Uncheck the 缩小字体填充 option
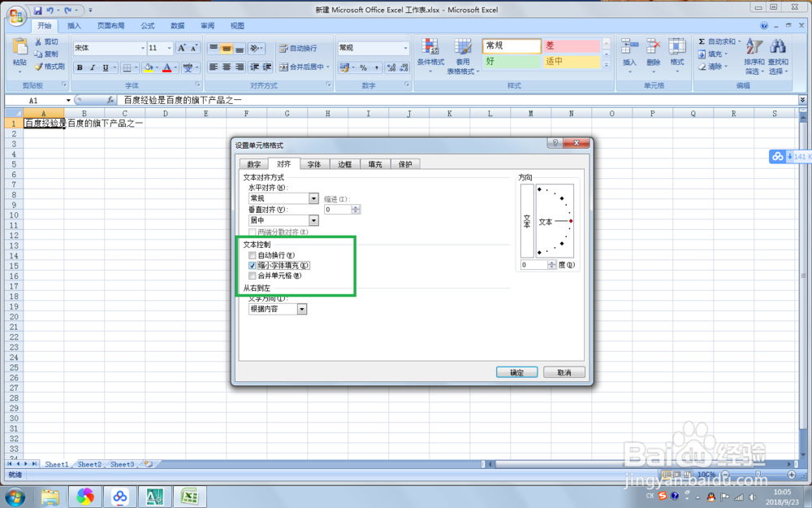Image resolution: width=812 pixels, height=508 pixels. pos(253,265)
